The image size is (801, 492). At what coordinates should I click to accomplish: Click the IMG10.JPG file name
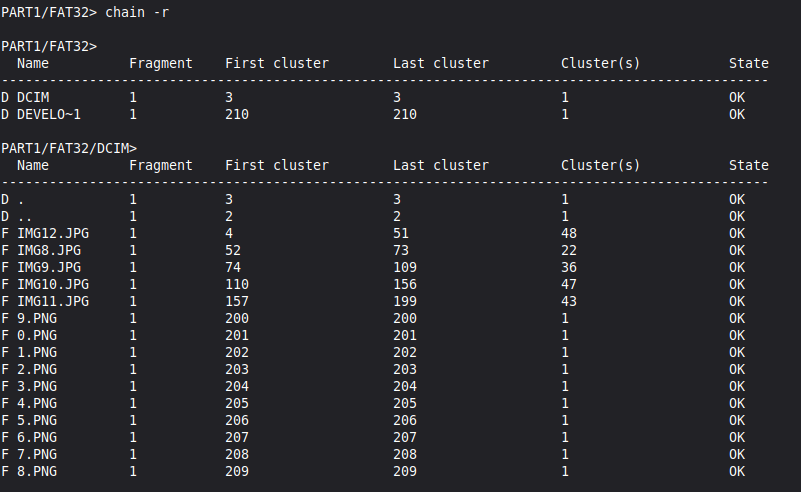pyautogui.click(x=53, y=284)
